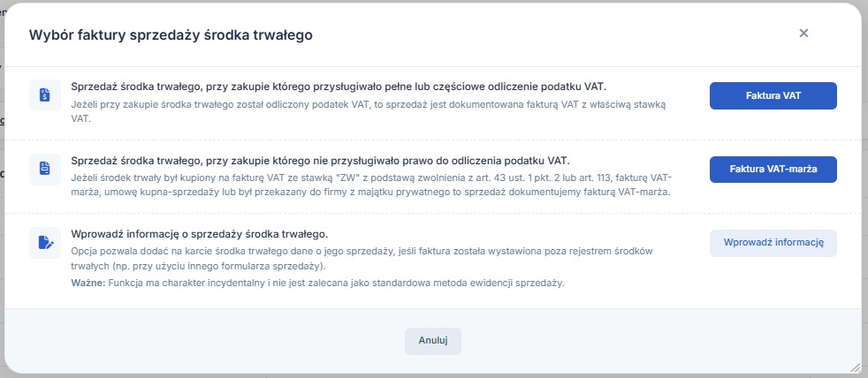Click the bold Ważne: label
The image size is (868, 378).
[x=87, y=283]
